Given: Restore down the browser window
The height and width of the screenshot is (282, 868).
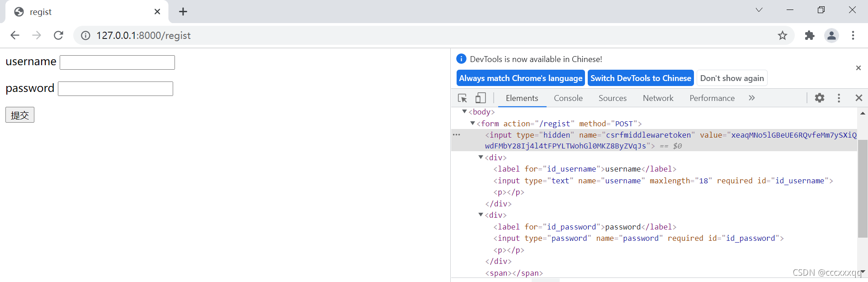Looking at the screenshot, I should tap(821, 10).
